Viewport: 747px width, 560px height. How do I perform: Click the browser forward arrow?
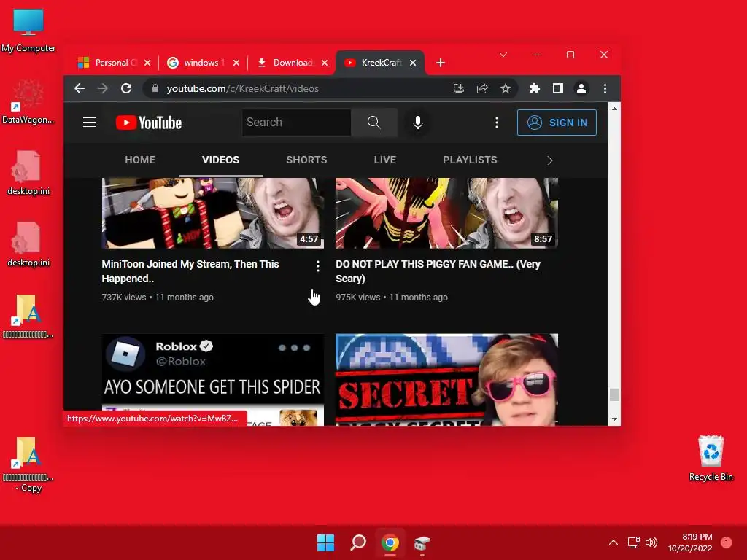pos(102,88)
